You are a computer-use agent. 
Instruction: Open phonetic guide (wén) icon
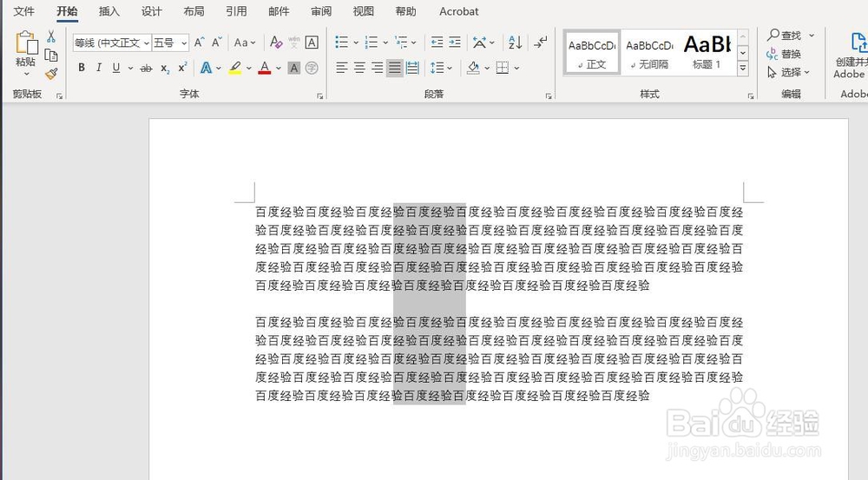(294, 43)
